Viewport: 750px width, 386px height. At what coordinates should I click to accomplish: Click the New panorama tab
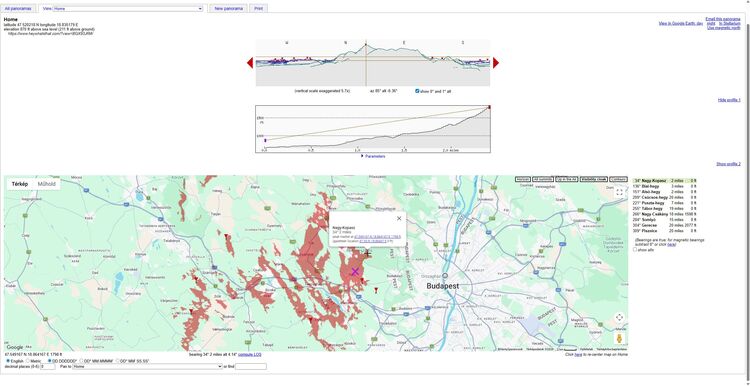(229, 9)
